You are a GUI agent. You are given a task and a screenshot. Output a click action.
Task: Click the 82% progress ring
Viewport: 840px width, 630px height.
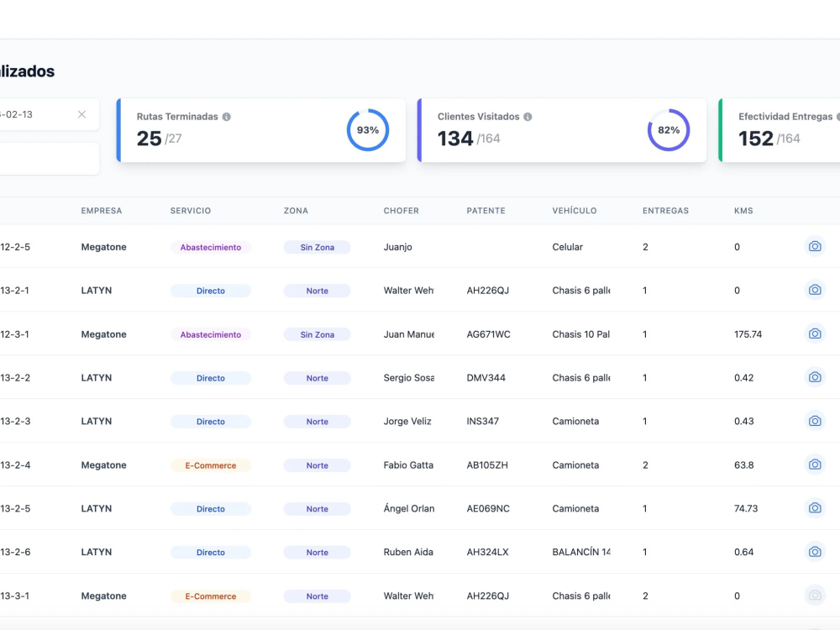coord(669,130)
